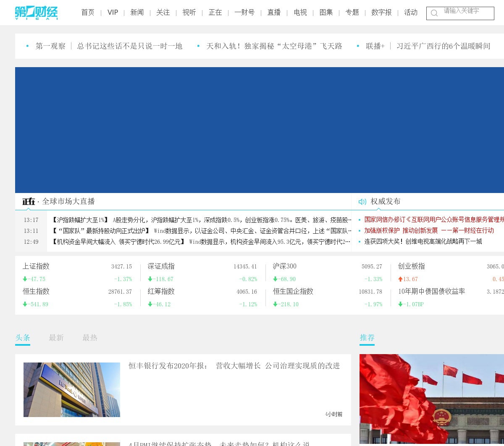
Task: Click 深证成指 index name
Action: coord(161,266)
